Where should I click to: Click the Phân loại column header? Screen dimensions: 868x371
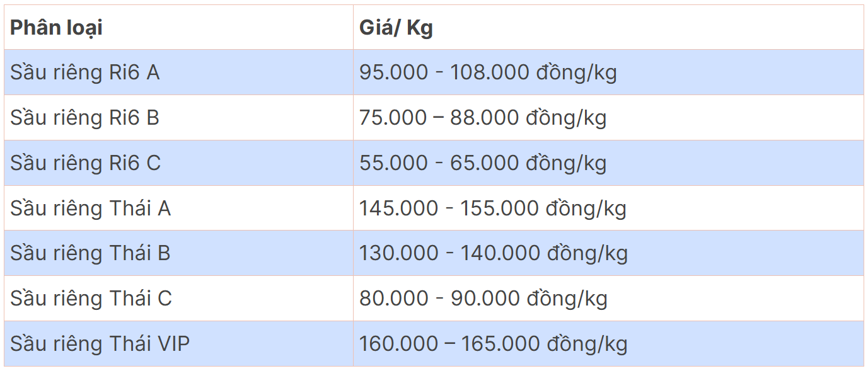click(x=56, y=28)
